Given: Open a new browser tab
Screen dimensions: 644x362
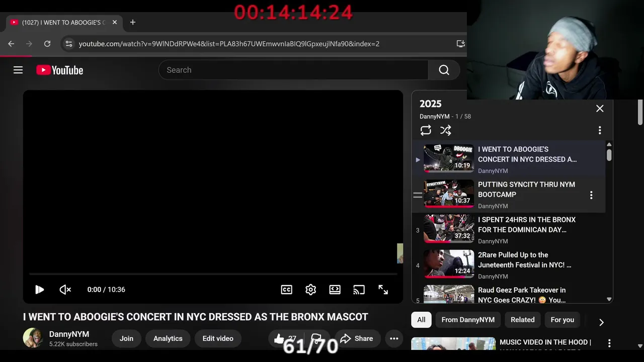Looking at the screenshot, I should coord(133,22).
